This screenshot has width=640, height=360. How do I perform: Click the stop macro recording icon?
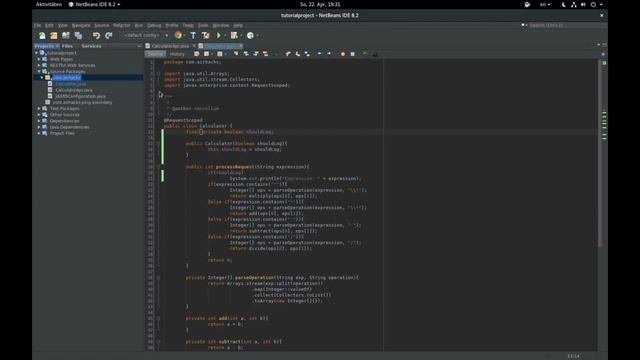[x=353, y=54]
